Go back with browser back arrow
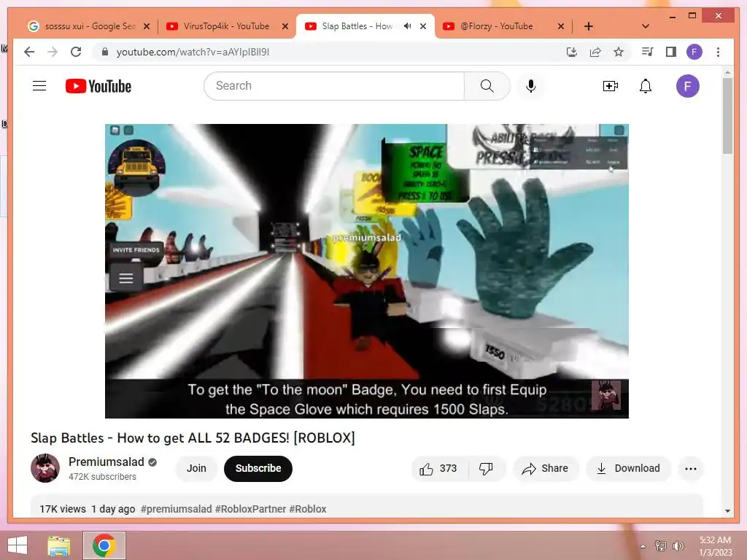 29,52
